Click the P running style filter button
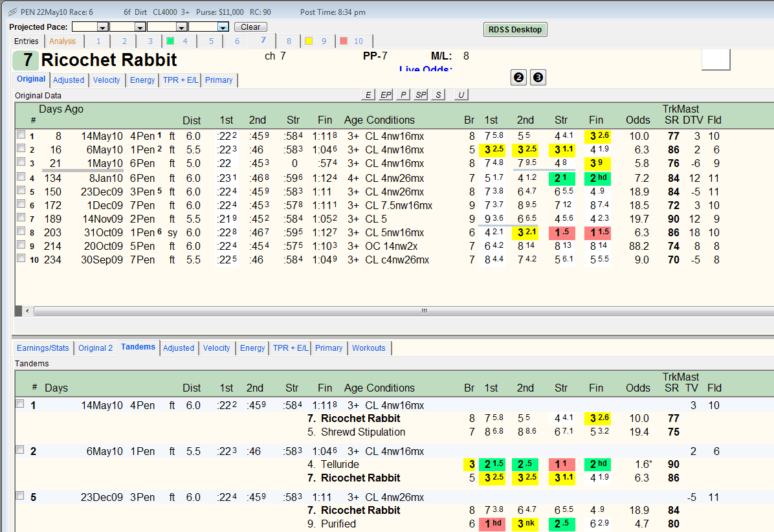The width and height of the screenshot is (774, 532). pyautogui.click(x=403, y=94)
